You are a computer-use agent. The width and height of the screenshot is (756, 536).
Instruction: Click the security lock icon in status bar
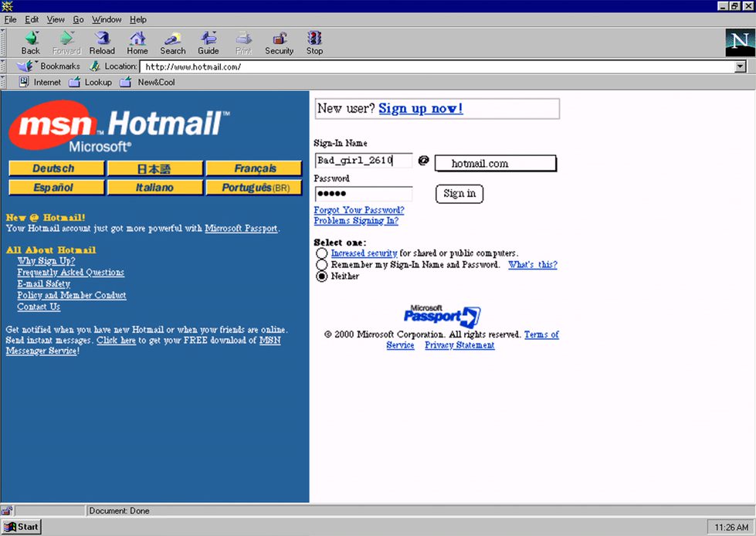click(x=7, y=511)
